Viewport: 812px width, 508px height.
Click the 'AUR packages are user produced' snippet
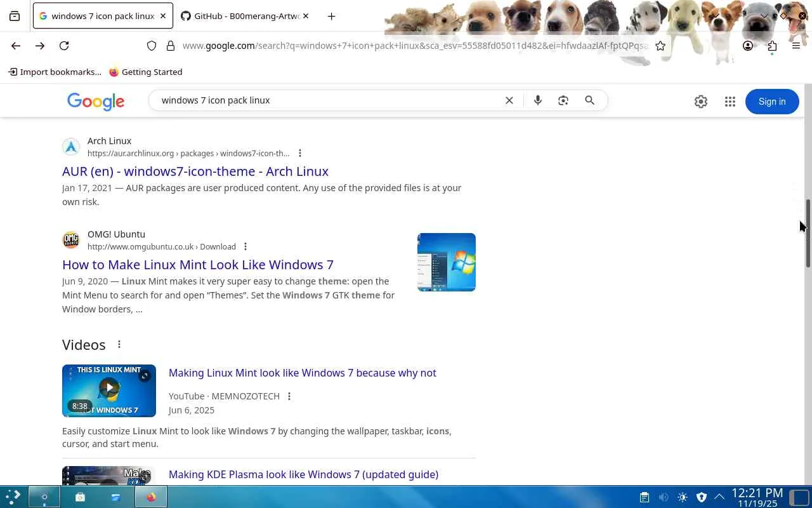click(262, 195)
